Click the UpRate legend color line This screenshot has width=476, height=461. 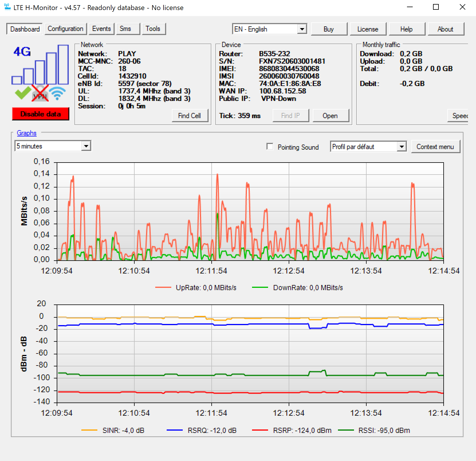(x=163, y=287)
